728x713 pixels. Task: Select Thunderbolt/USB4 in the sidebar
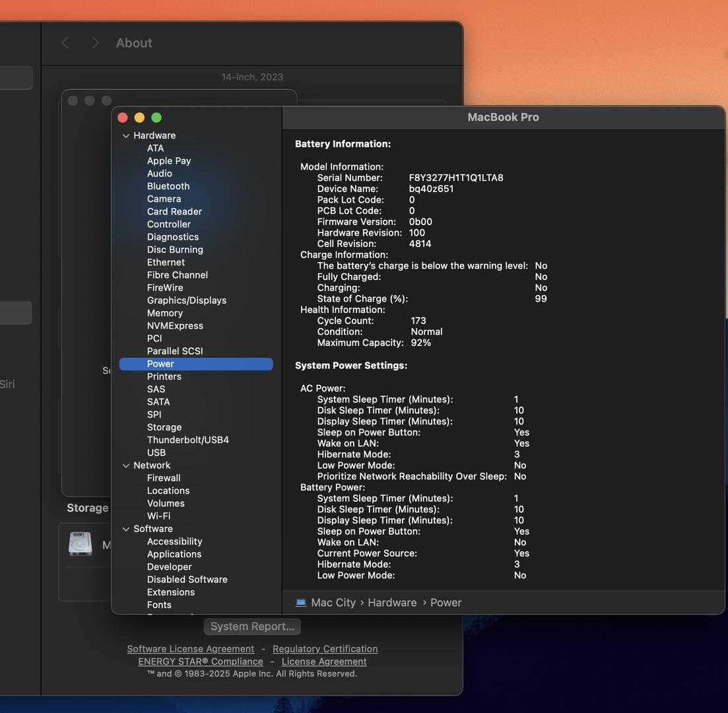[188, 440]
